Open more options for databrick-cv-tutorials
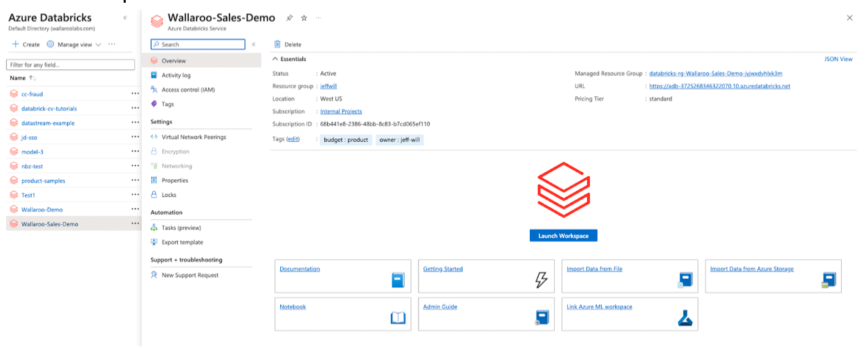The height and width of the screenshot is (348, 868). point(135,109)
